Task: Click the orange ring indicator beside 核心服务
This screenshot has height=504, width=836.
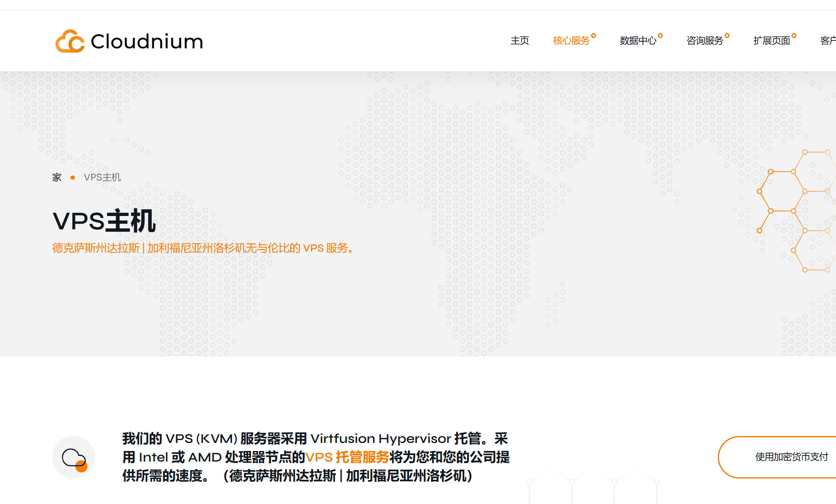Action: coord(593,36)
